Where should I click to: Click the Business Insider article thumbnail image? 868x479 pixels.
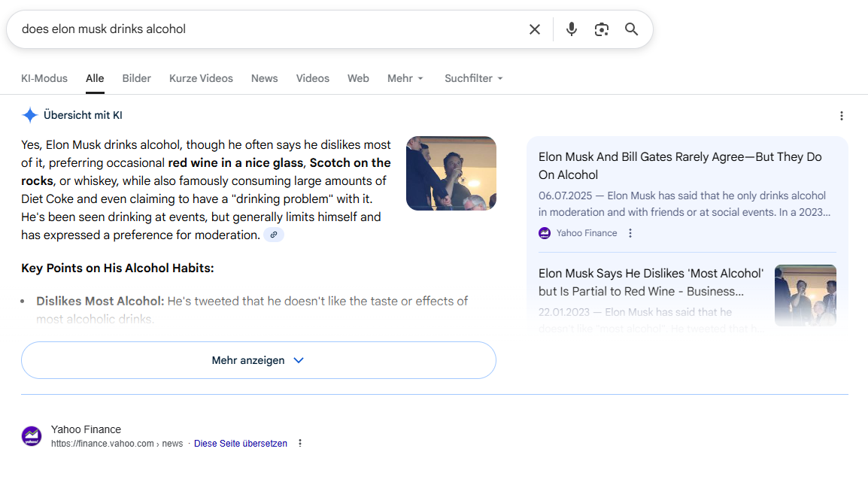pos(806,296)
